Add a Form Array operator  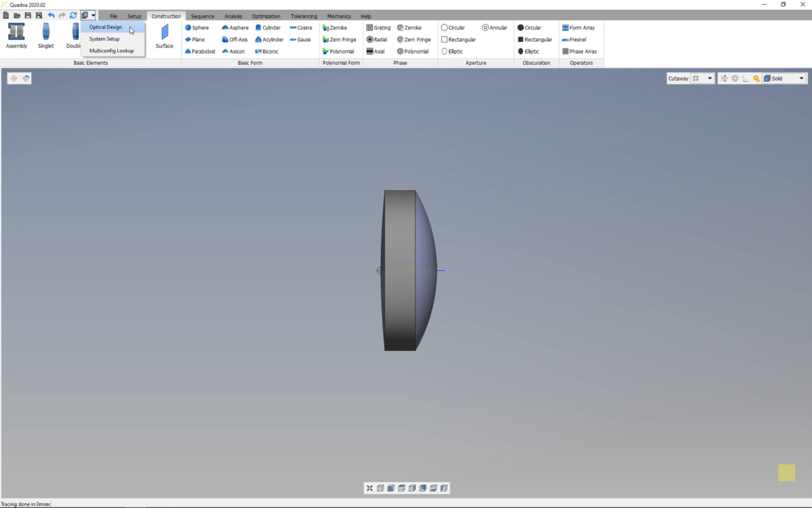pos(579,28)
